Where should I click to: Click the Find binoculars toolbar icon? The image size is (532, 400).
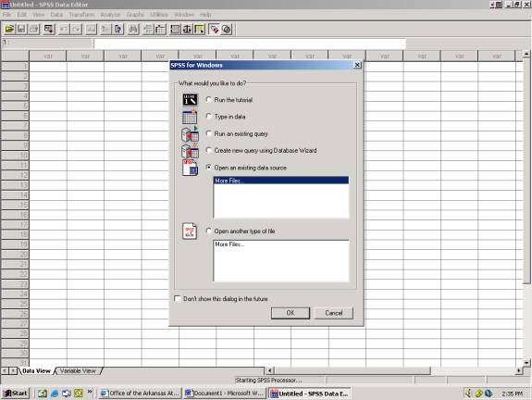133,30
